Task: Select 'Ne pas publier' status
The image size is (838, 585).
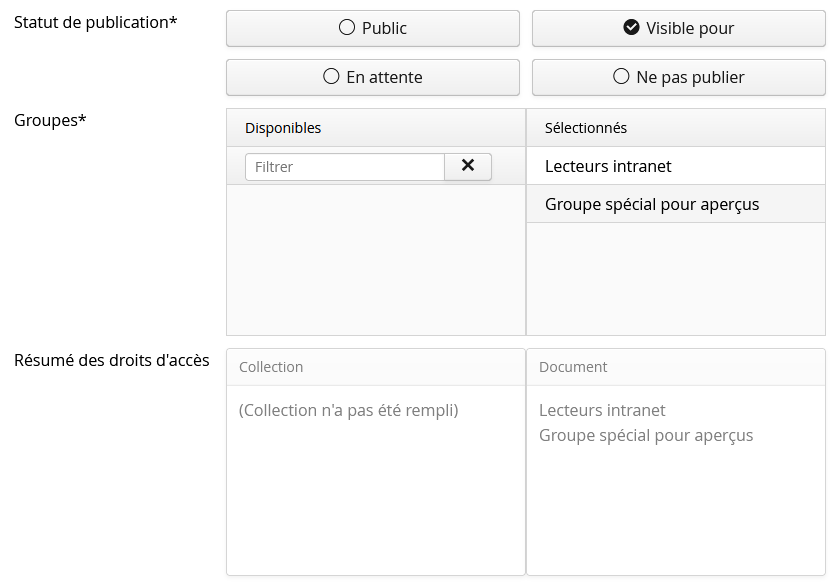Action: [678, 77]
